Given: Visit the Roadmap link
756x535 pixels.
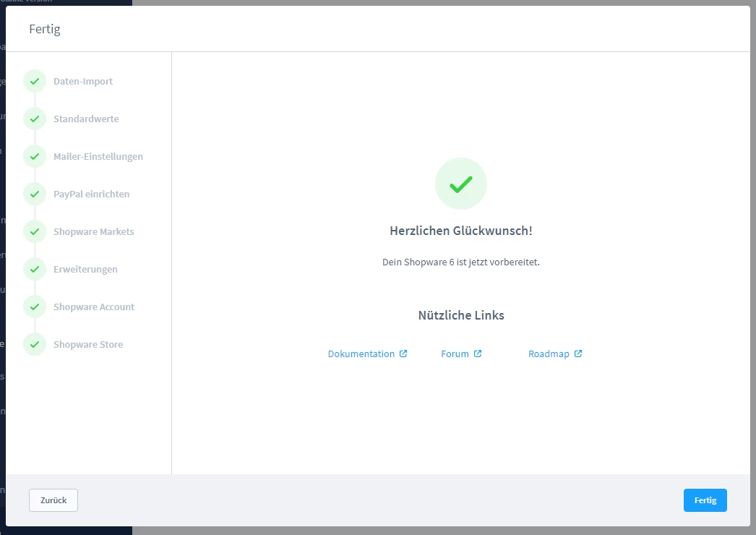Looking at the screenshot, I should 549,354.
